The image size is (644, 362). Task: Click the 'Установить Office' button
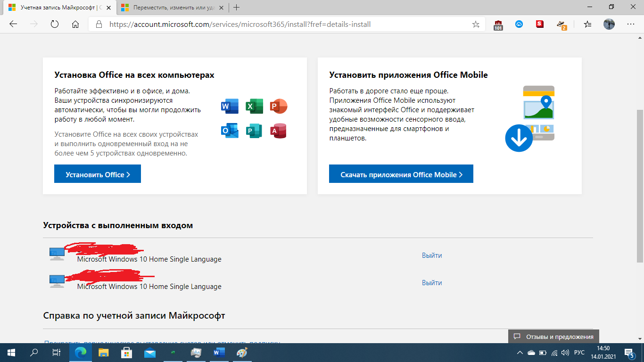(98, 174)
